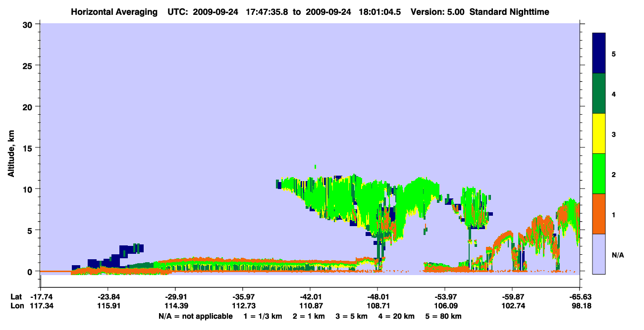Click 'N/A = not applicable' in the legend
This screenshot has height=330, width=644.
195,316
